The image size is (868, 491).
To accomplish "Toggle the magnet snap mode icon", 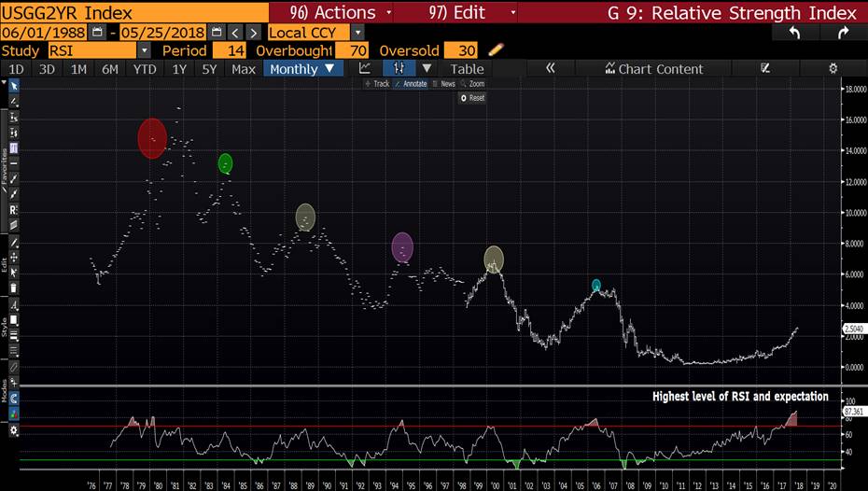I will tap(14, 399).
